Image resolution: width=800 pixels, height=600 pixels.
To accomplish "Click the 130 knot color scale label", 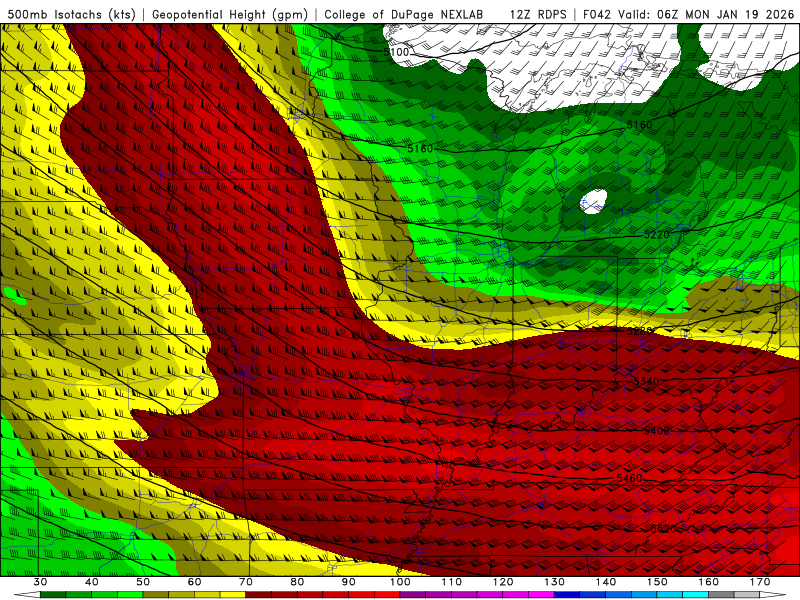I will click(555, 582).
